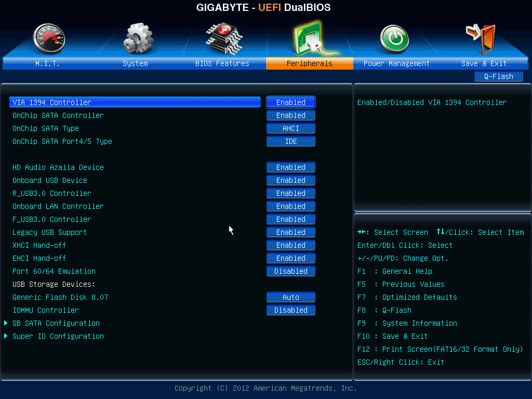Enable Port 60/64 Emulation option

[291, 271]
